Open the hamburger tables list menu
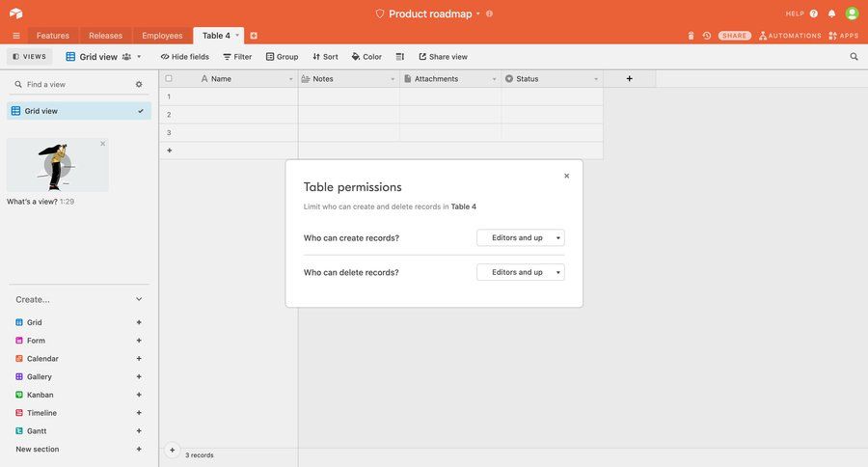Viewport: 868px width, 467px height. [16, 36]
